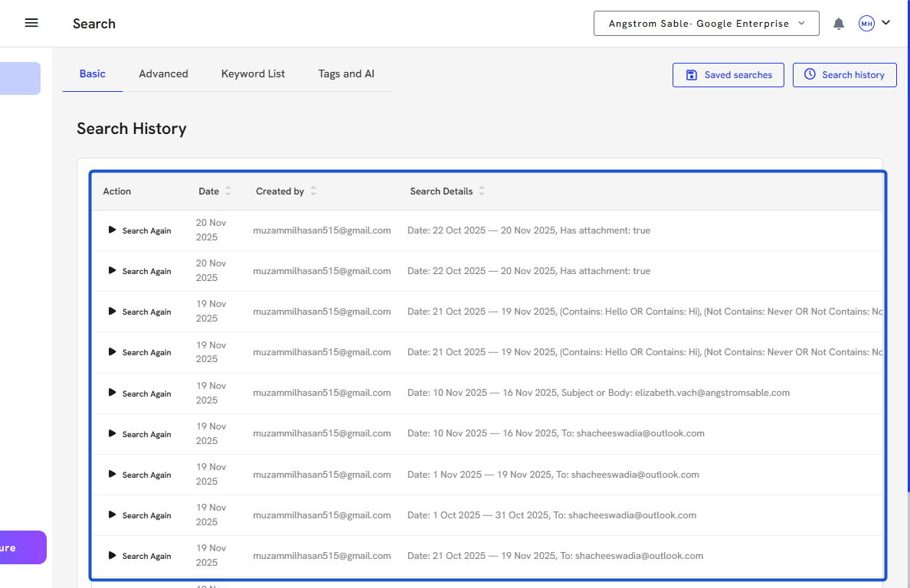910x588 pixels.
Task: Open the Search history button
Action: click(x=844, y=75)
